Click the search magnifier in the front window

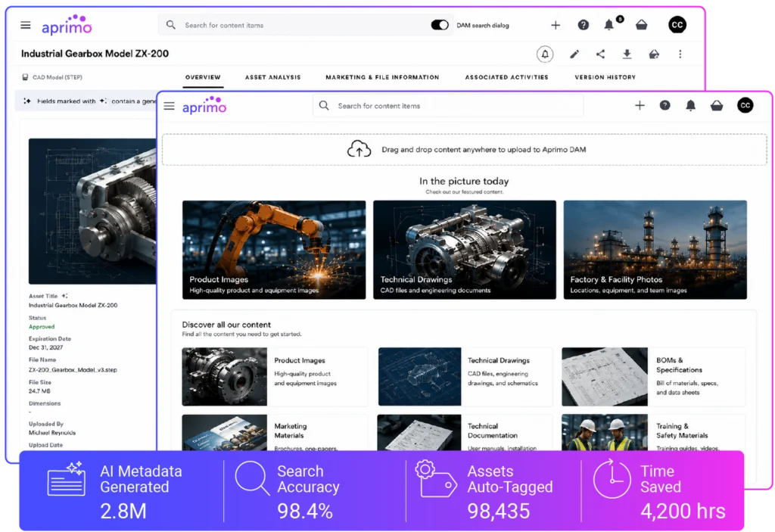pos(324,105)
